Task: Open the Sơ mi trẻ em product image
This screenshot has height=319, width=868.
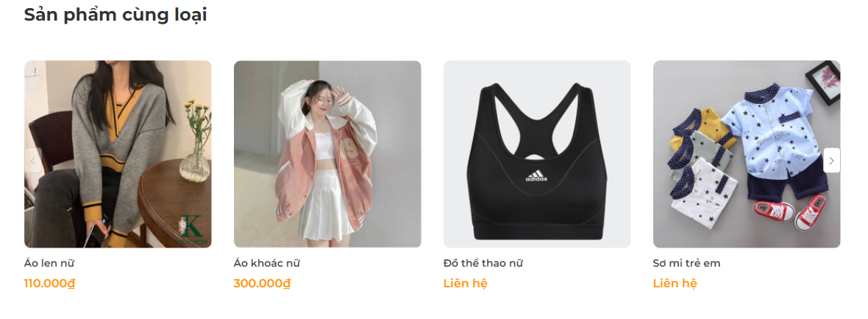Action: point(747,154)
